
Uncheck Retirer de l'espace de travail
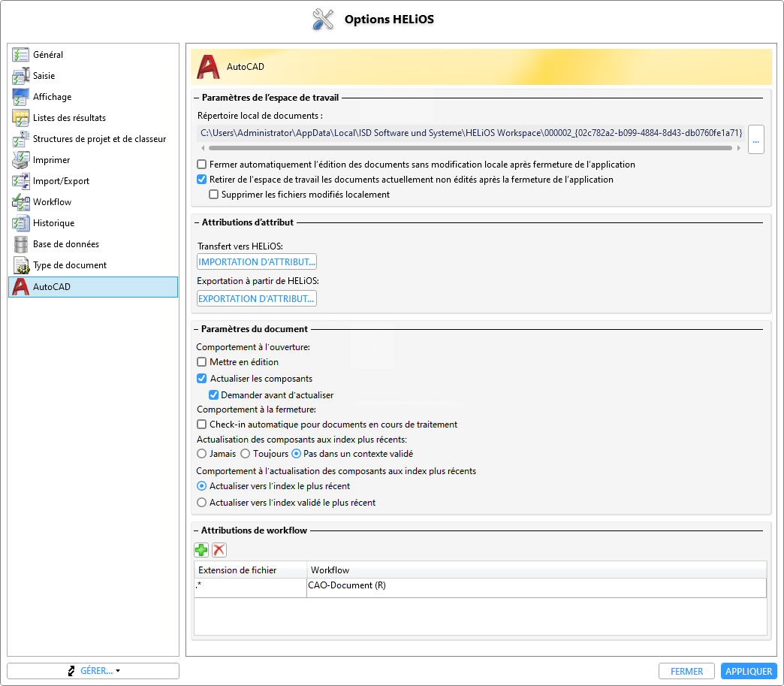(201, 179)
